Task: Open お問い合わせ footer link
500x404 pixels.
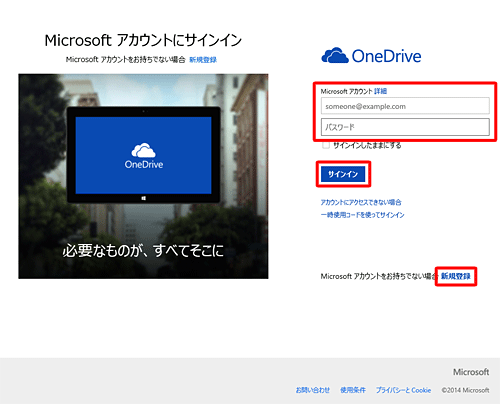Action: point(313,390)
